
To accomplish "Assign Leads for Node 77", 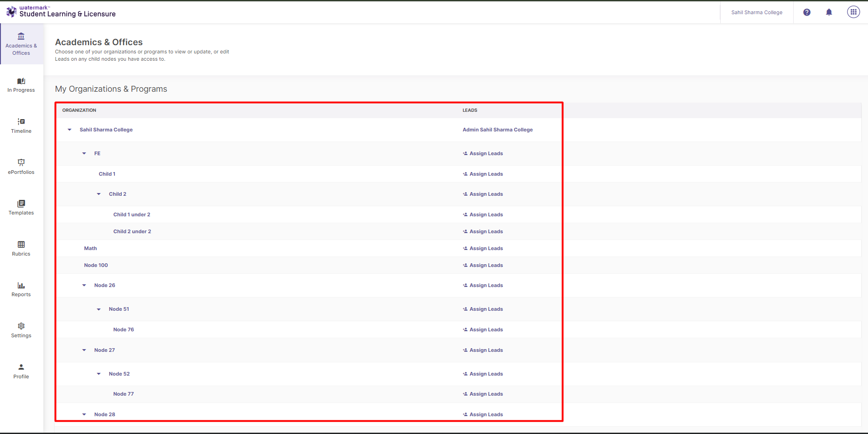I will [483, 394].
